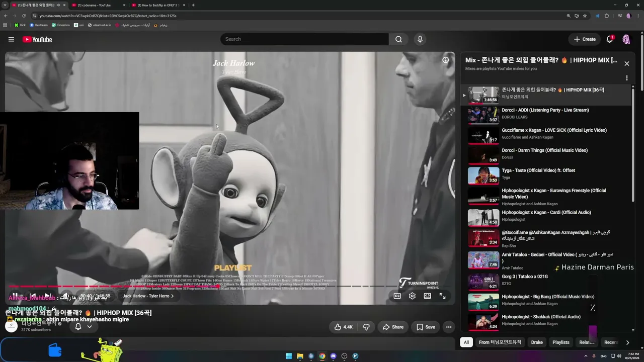
Task: Click the YouTube search magnifier button
Action: click(398, 39)
